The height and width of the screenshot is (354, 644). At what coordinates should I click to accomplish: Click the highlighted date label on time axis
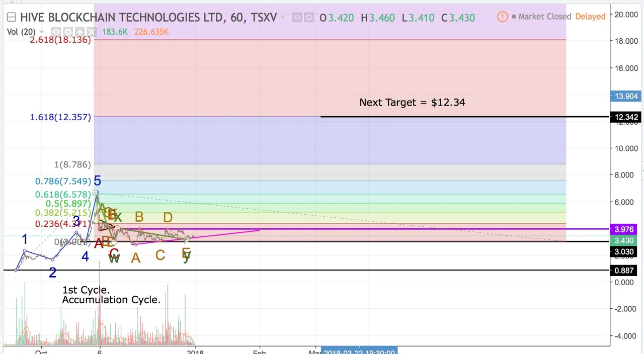[359, 350]
